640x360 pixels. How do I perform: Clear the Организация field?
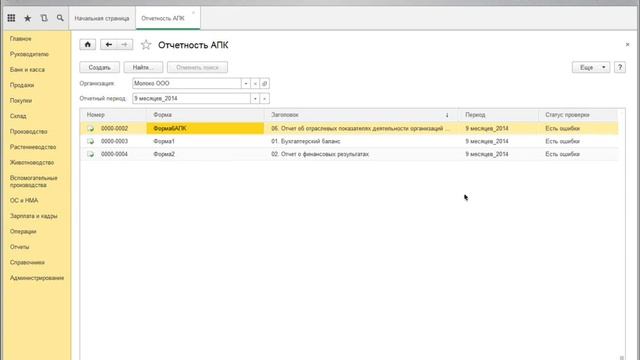[255, 83]
